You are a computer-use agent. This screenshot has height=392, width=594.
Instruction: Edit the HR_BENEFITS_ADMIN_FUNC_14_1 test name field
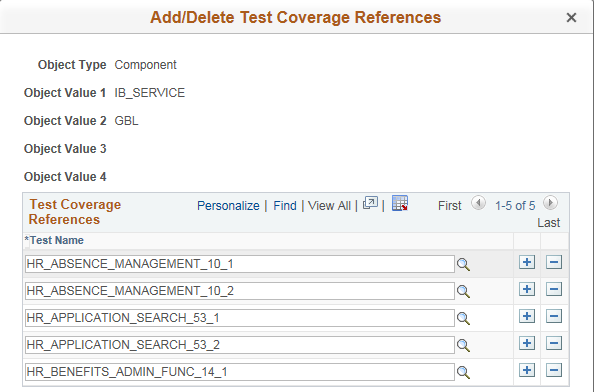pyautogui.click(x=240, y=372)
